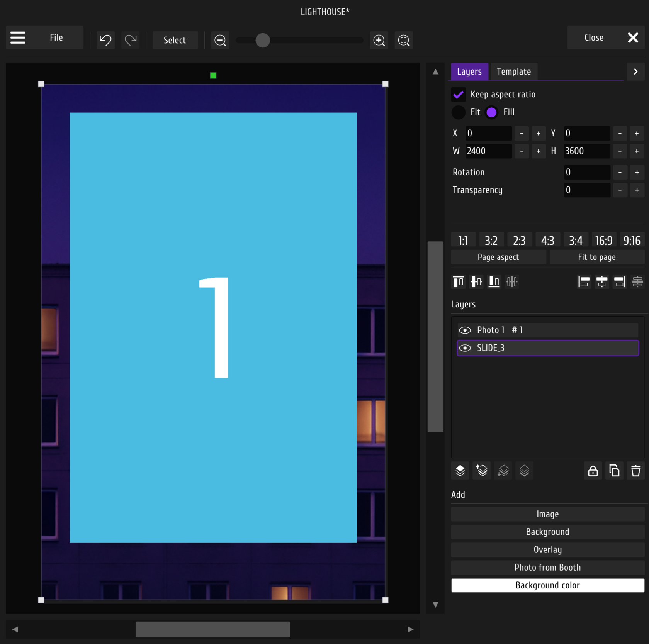This screenshot has height=644, width=649.
Task: Select the Fit radio option
Action: [x=459, y=112]
